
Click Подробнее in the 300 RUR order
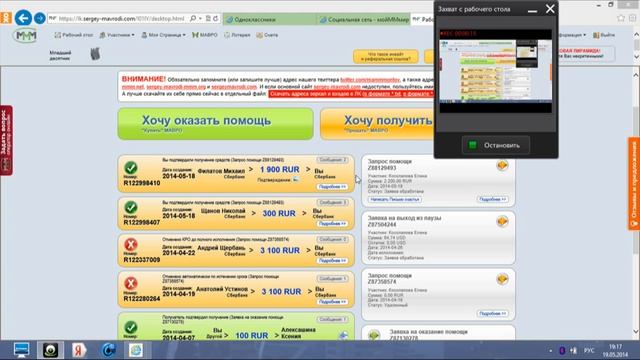(x=333, y=224)
